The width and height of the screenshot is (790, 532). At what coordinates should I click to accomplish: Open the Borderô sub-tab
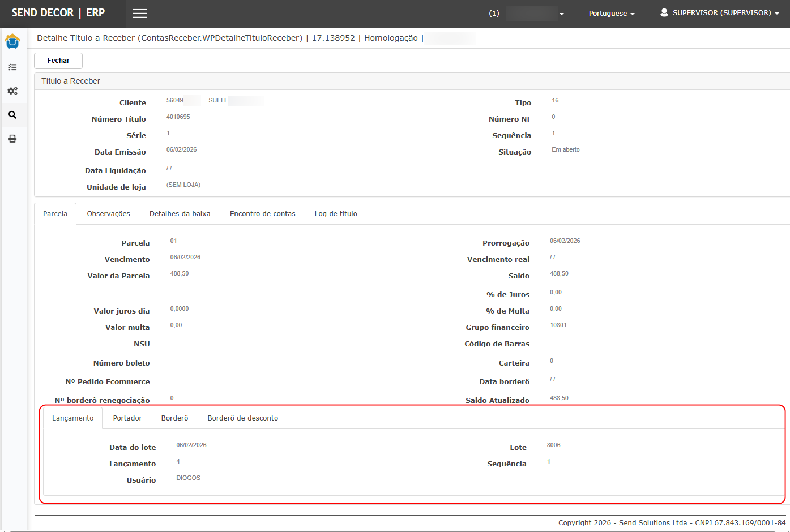pyautogui.click(x=175, y=418)
